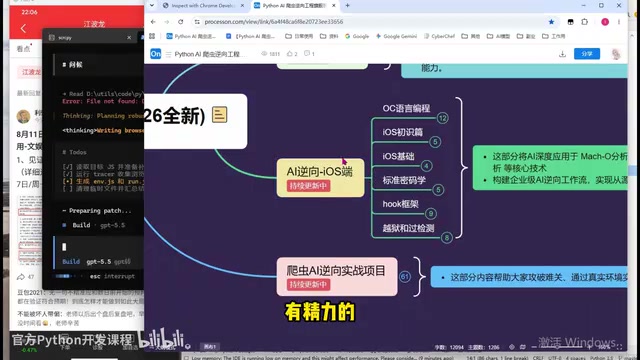This screenshot has height=360, width=640.
Task: Click the 标准密码学 topic text
Action: [x=404, y=180]
